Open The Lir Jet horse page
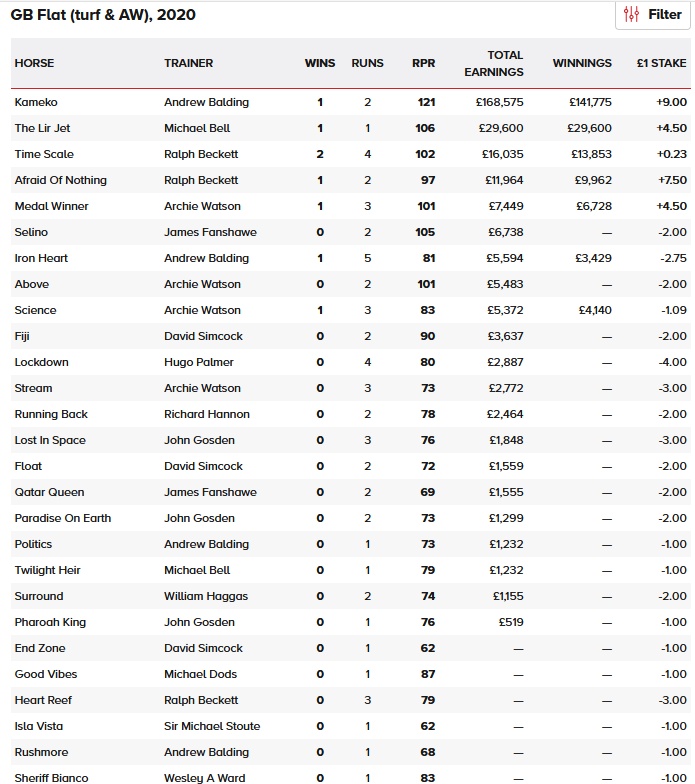The height and width of the screenshot is (784, 695). click(42, 128)
